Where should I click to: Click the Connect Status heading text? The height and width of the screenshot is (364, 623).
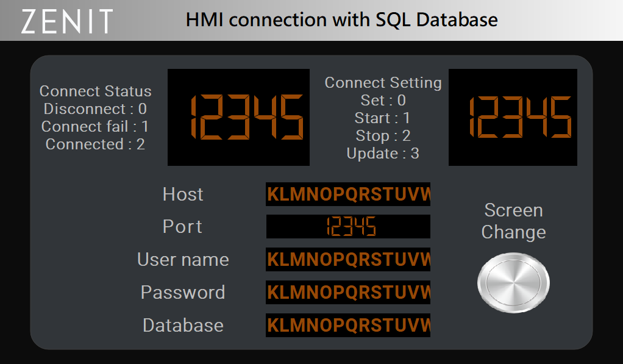tap(95, 91)
